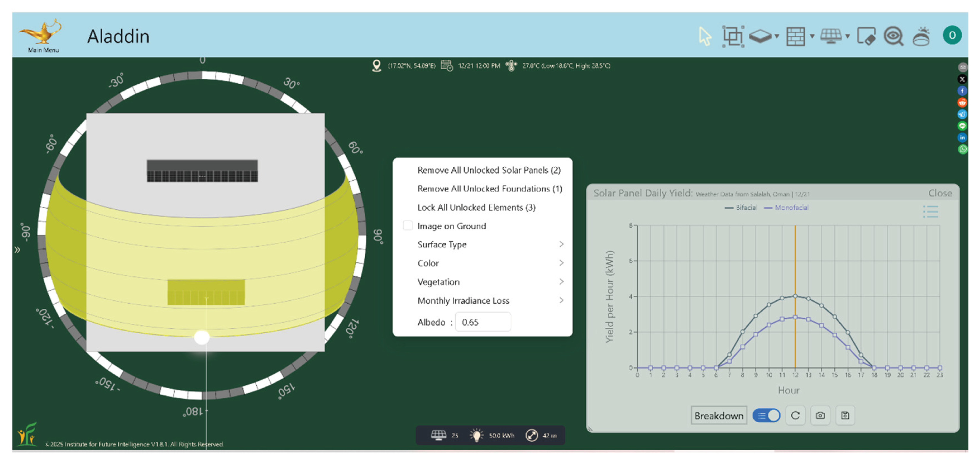The width and height of the screenshot is (980, 463).
Task: Tick the Image on Ground checkbox
Action: [x=407, y=226]
